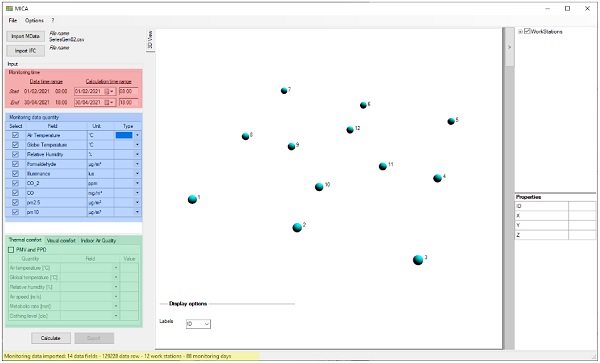Open Type dropdown for Formaldehyde
This screenshot has height=363, width=600.
coord(137,164)
